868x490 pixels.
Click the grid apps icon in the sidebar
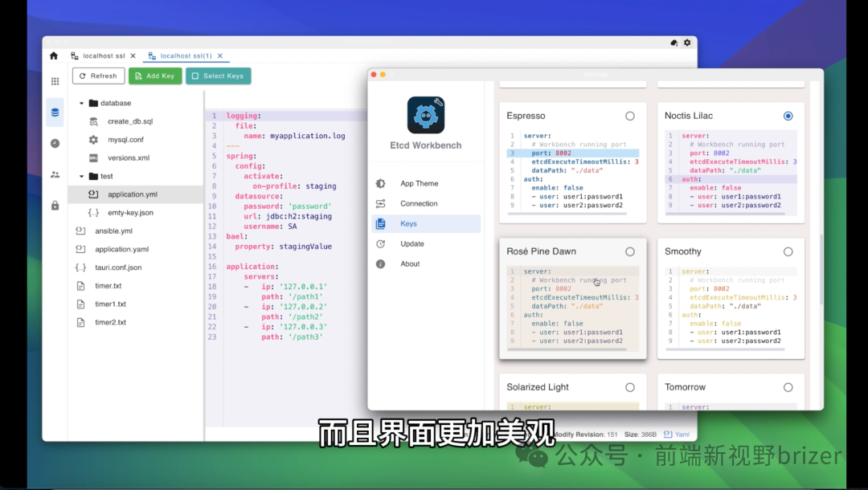(54, 81)
